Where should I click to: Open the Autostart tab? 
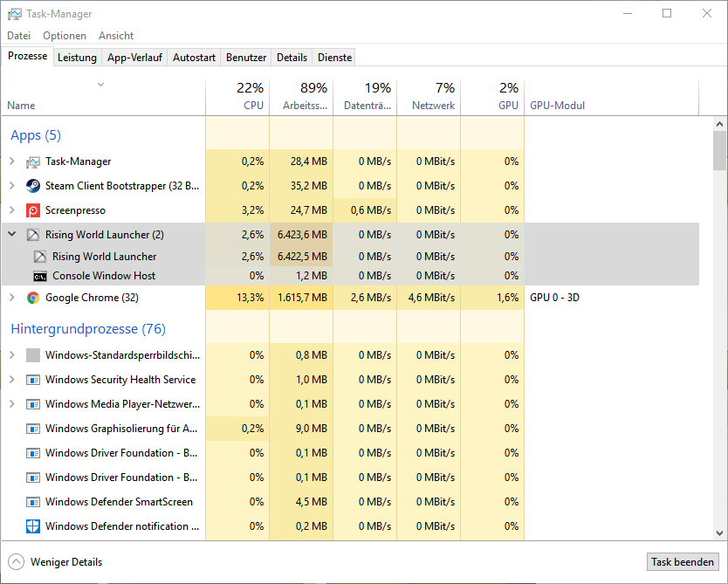tap(194, 58)
